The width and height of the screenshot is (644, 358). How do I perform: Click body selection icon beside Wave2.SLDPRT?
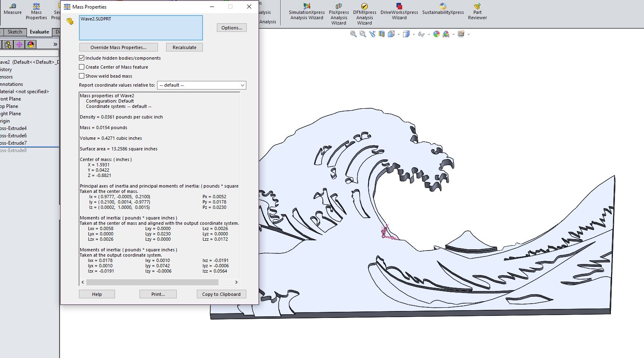tap(70, 21)
